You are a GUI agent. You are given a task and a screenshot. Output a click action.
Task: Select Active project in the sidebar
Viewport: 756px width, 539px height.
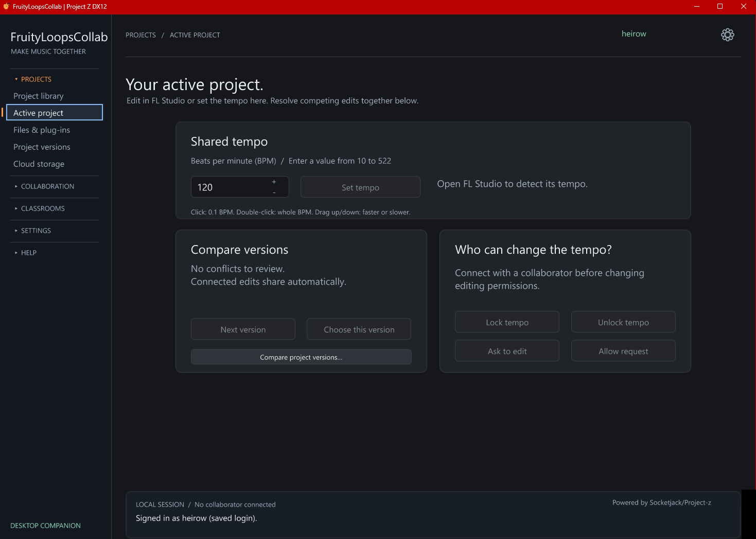click(x=55, y=113)
